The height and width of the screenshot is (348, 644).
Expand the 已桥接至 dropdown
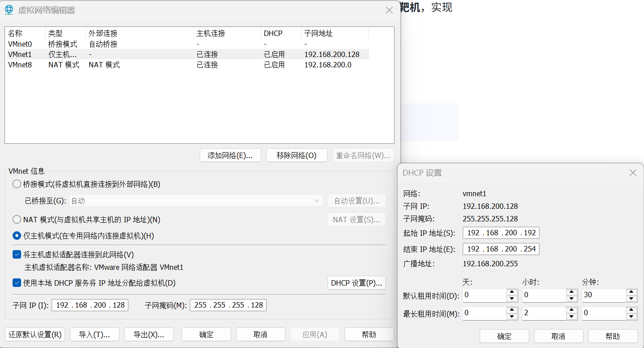pyautogui.click(x=317, y=201)
